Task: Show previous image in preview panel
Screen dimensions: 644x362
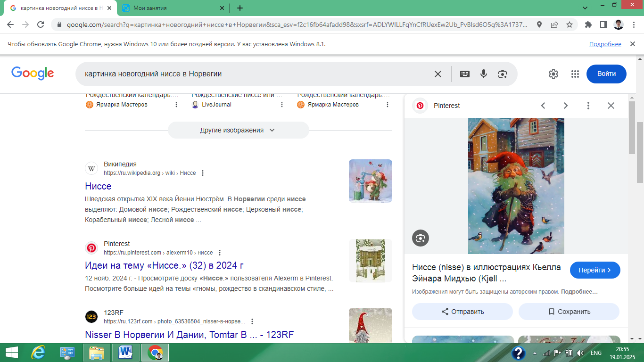Action: coord(543,106)
